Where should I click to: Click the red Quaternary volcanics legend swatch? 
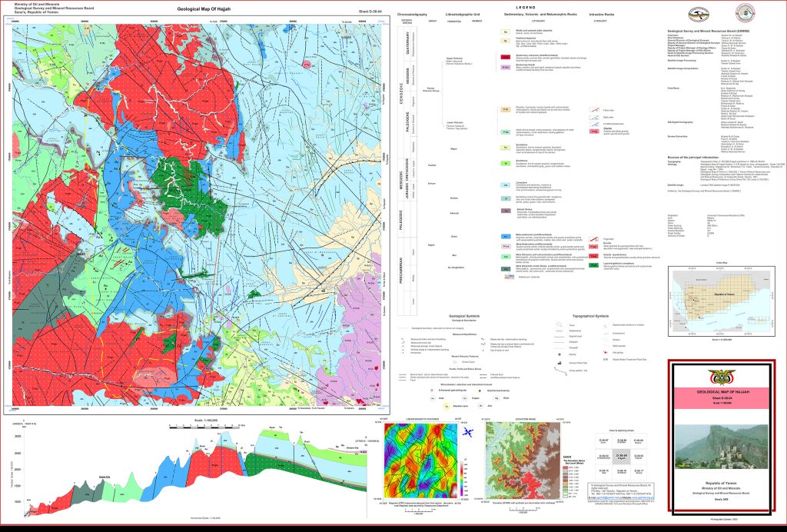pyautogui.click(x=505, y=56)
